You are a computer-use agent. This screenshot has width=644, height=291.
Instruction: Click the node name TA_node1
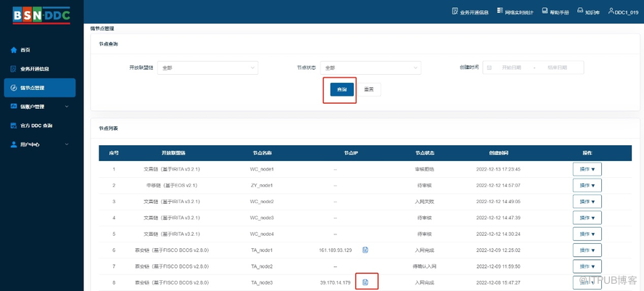[262, 250]
